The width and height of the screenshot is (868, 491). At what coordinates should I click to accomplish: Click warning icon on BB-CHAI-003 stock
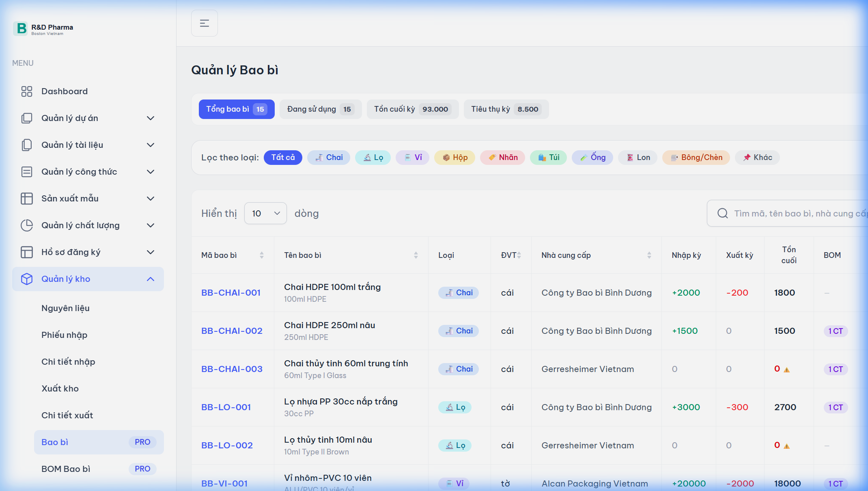pos(786,370)
